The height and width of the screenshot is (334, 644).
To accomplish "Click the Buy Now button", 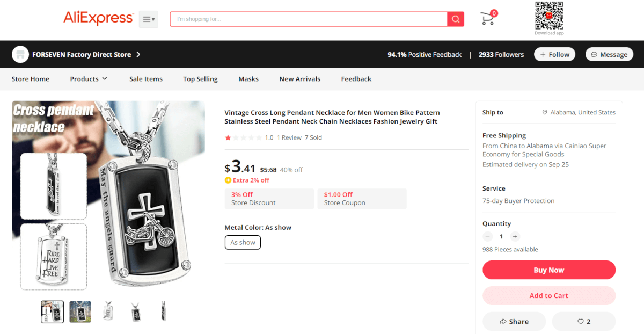I will click(549, 270).
